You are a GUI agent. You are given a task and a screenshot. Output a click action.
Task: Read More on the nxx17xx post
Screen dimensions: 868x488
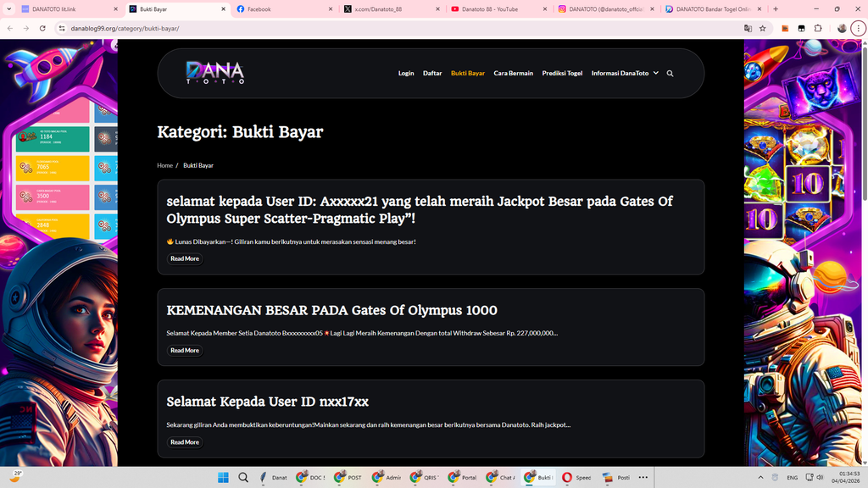click(x=184, y=442)
